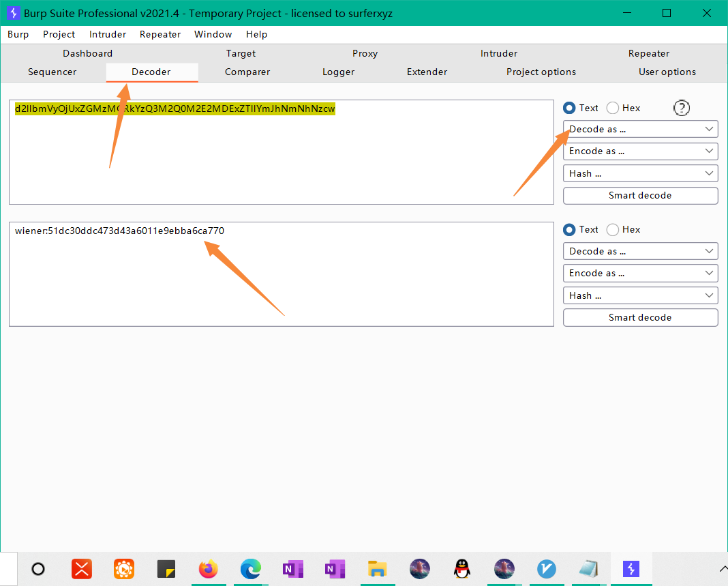
Task: Open the avatar app icon left of QQ
Action: pos(420,569)
